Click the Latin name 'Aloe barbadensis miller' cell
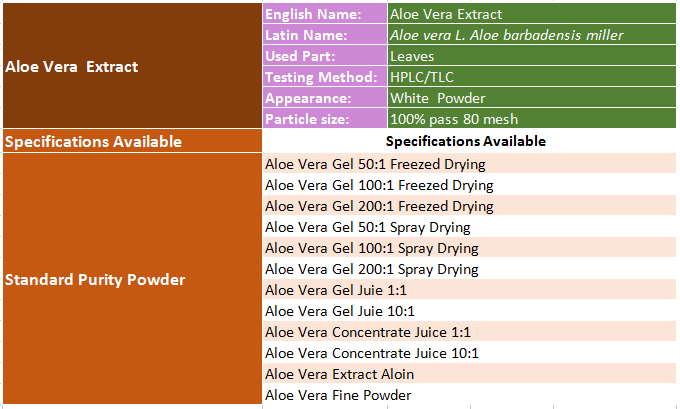Screen dimensions: 680x409 coord(530,35)
